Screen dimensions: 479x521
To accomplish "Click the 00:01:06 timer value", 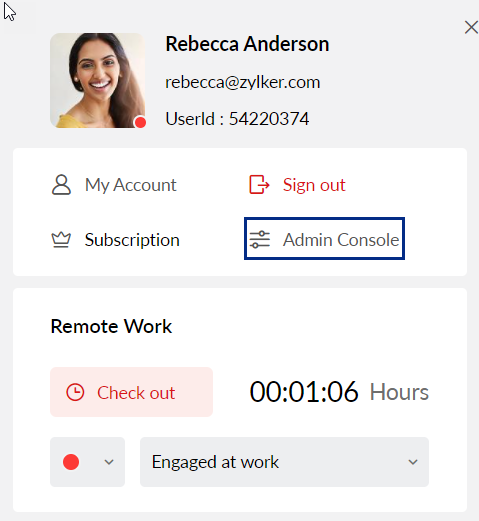I will pyautogui.click(x=304, y=392).
